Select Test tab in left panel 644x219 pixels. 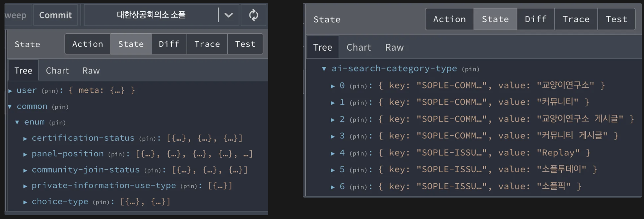(x=245, y=44)
